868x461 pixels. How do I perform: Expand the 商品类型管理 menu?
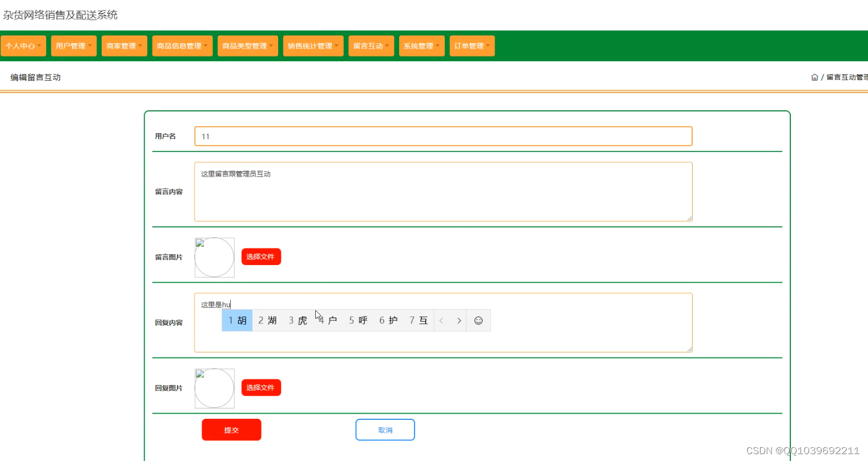pos(248,46)
